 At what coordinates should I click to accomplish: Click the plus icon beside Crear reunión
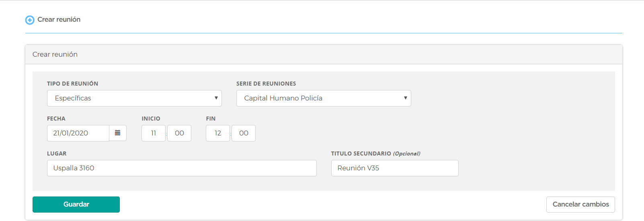click(x=30, y=20)
